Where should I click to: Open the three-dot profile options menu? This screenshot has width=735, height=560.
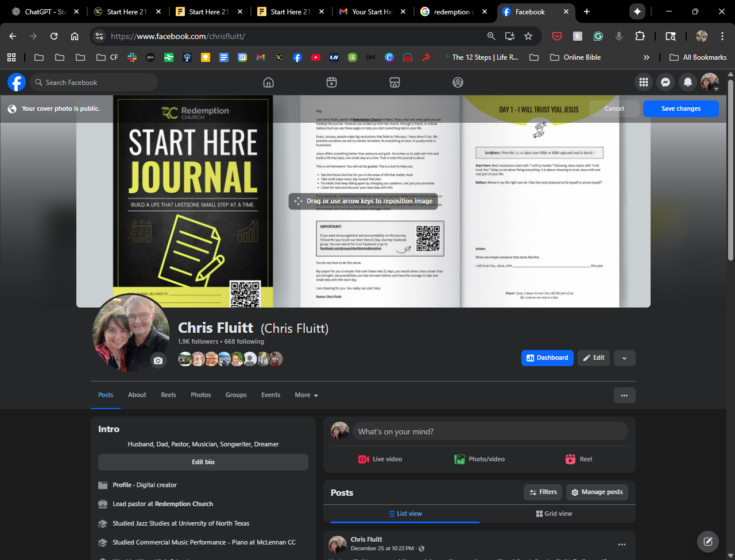[x=624, y=395]
